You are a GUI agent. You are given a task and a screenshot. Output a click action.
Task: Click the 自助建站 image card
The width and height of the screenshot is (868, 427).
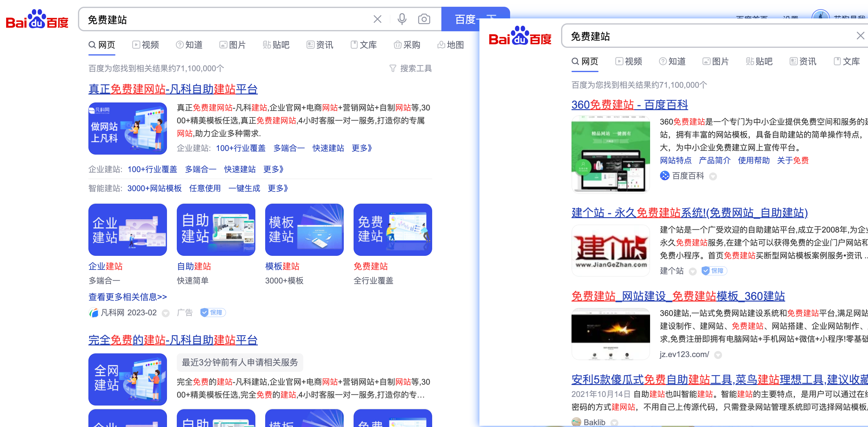(x=216, y=230)
